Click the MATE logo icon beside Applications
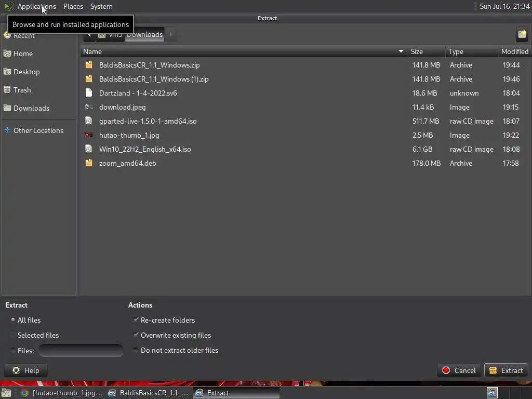Viewport: 532px width, 399px height. 8,6
